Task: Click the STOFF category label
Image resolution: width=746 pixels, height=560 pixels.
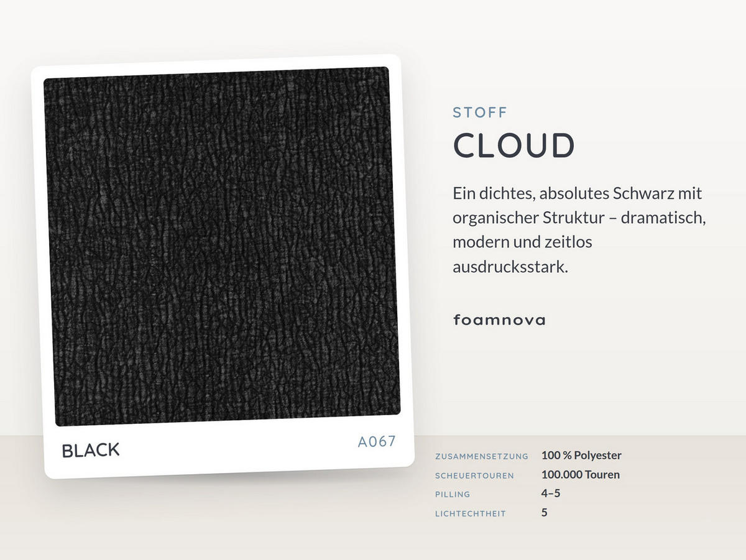Action: click(x=480, y=112)
